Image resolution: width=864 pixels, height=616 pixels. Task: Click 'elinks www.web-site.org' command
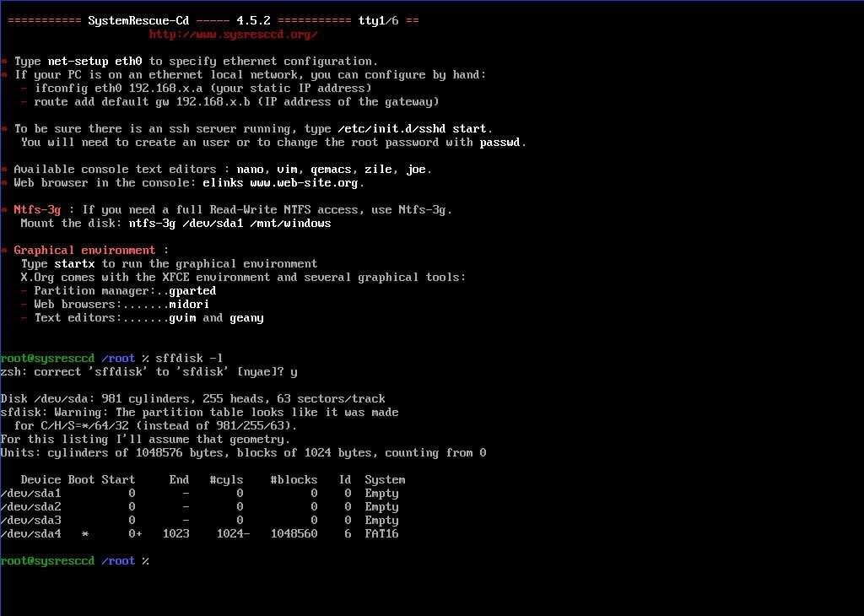pyautogui.click(x=280, y=183)
